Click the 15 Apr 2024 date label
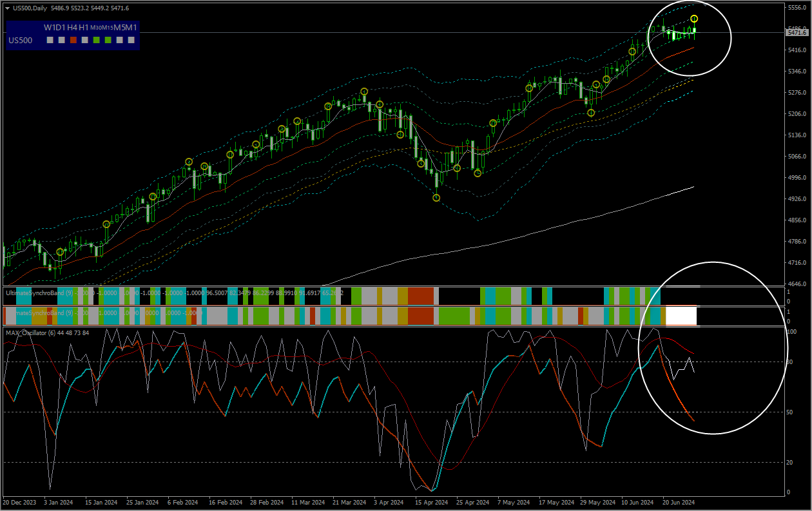 click(x=432, y=502)
